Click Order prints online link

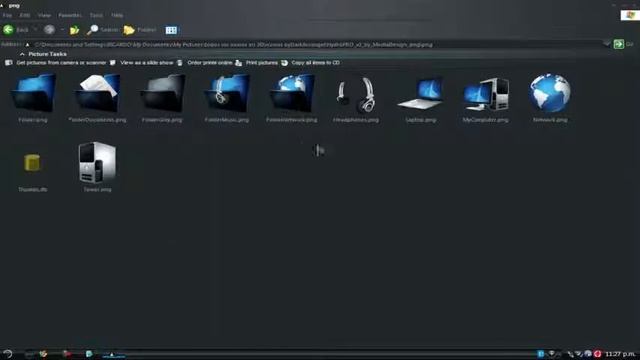click(x=210, y=63)
